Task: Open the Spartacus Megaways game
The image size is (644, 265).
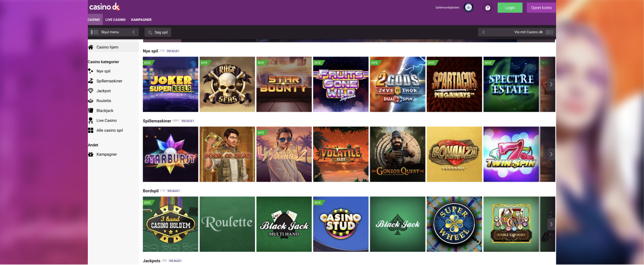Action: pyautogui.click(x=454, y=84)
